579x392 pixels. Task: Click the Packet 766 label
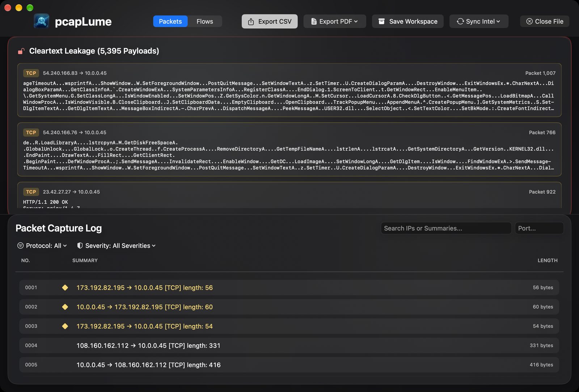coord(542,132)
